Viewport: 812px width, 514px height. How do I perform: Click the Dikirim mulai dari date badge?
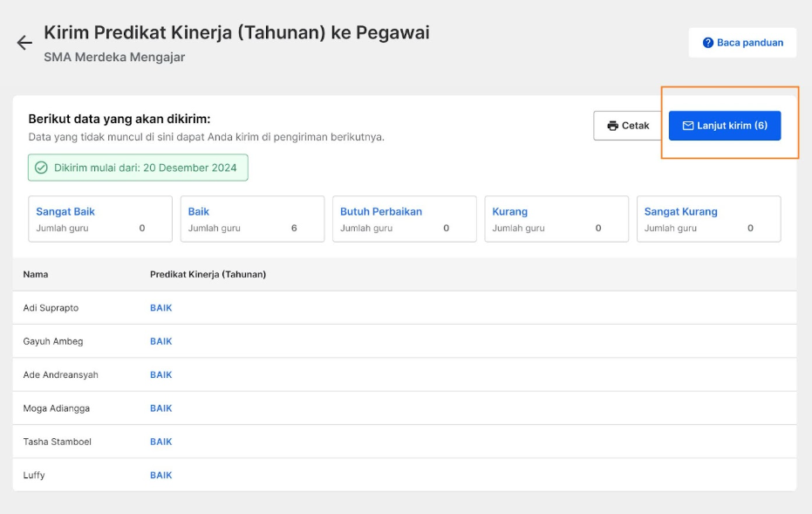coord(138,168)
